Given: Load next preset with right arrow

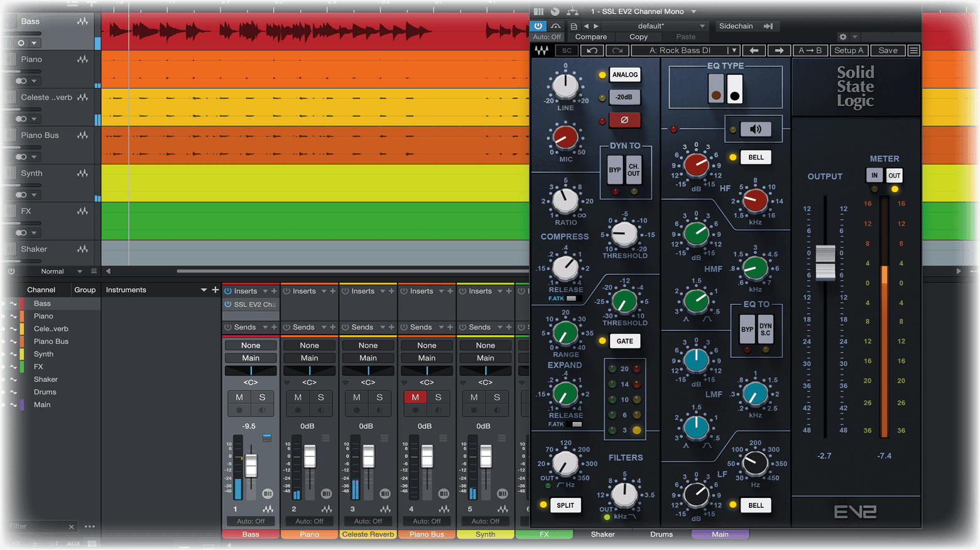Looking at the screenshot, I should [779, 50].
